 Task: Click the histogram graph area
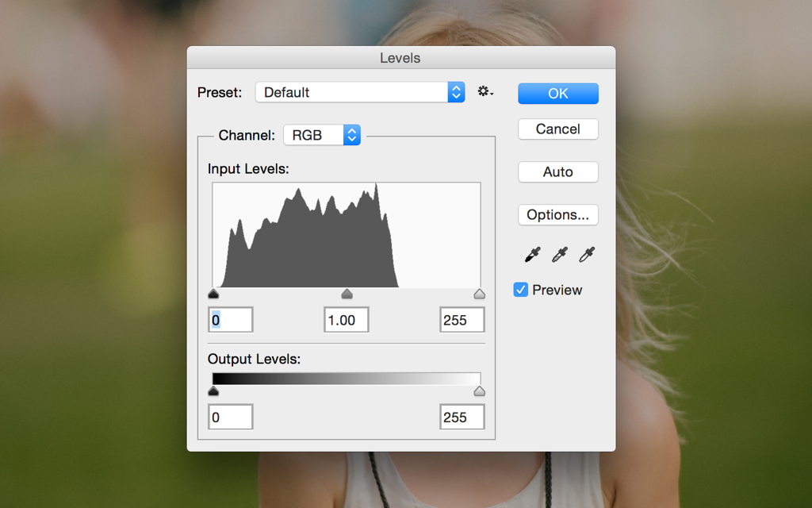click(x=347, y=235)
